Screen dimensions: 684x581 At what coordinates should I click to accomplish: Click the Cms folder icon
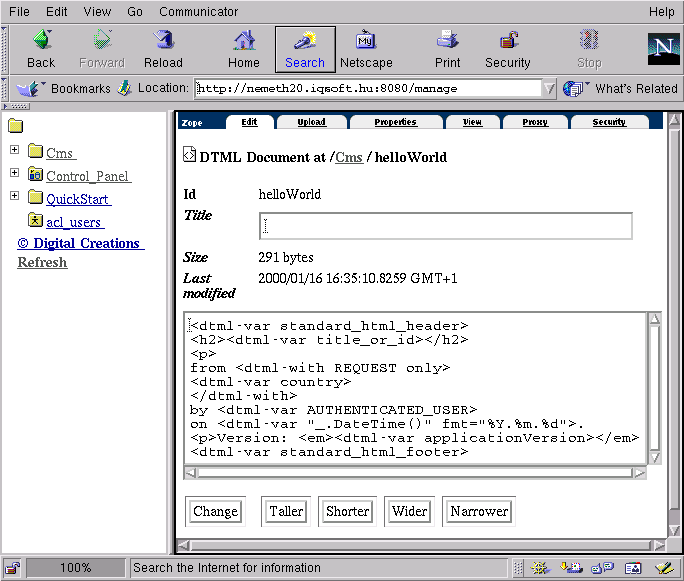coord(35,151)
